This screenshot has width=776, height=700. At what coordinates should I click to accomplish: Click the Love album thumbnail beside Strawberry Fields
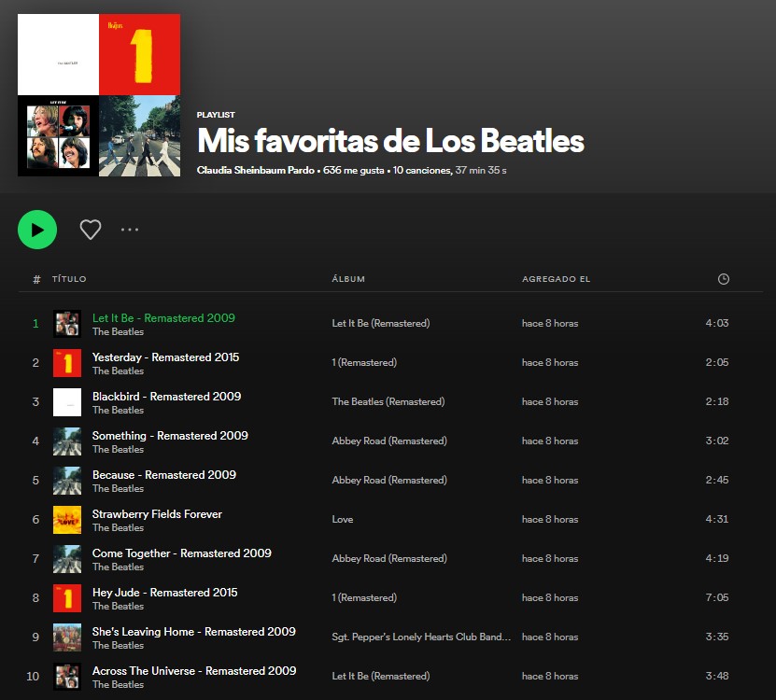67,520
